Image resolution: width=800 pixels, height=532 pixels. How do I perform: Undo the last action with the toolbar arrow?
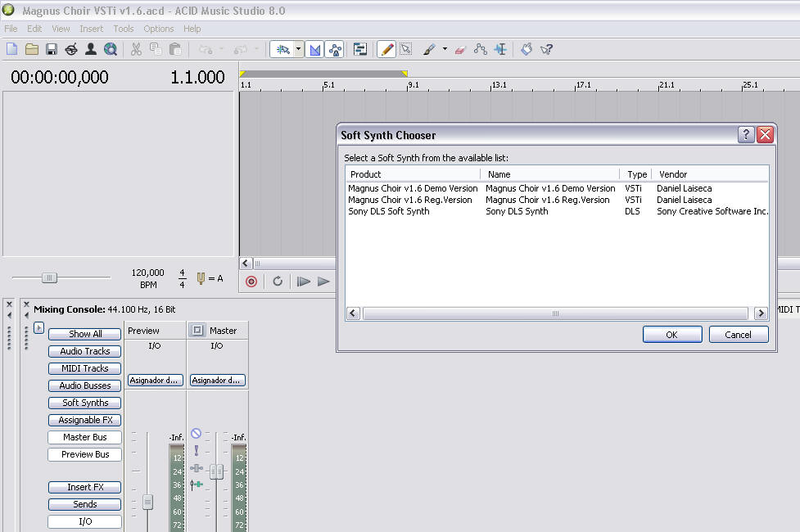[206, 49]
